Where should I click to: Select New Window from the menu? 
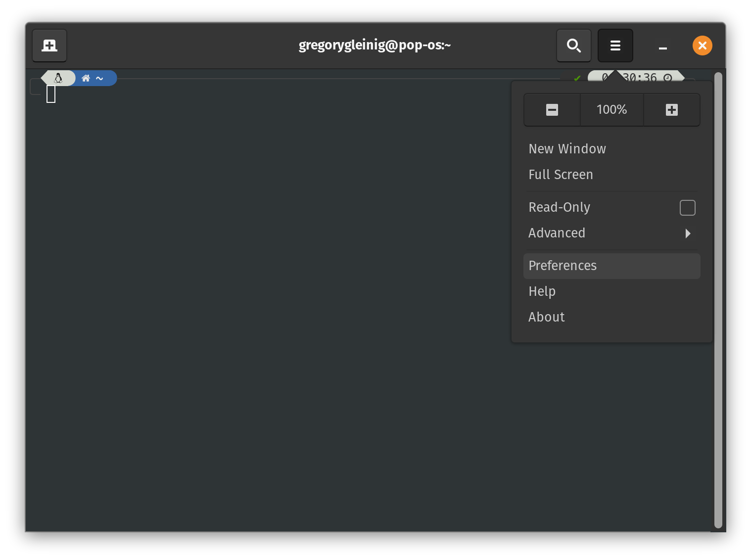pyautogui.click(x=567, y=149)
